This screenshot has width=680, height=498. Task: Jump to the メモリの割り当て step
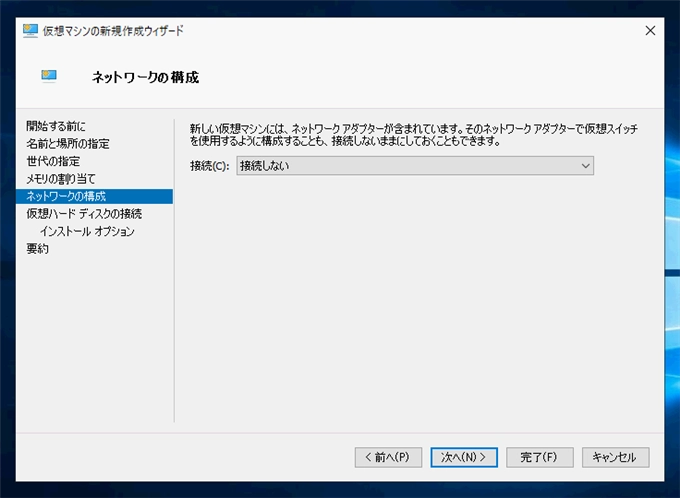click(x=60, y=179)
